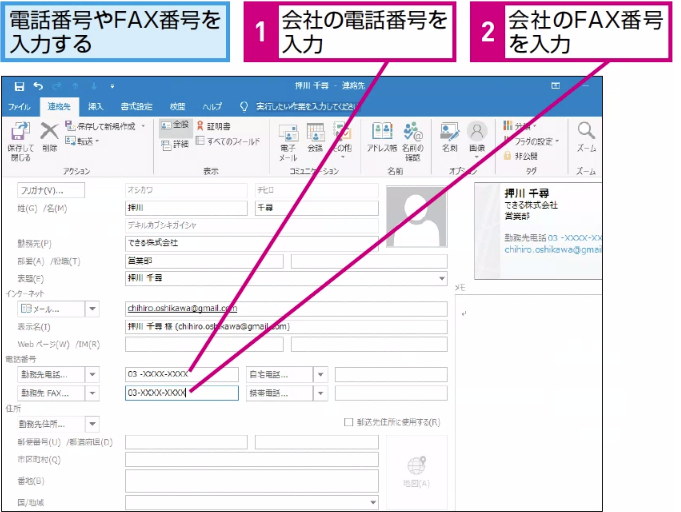Screen dimensions: 681x512
Task: Open the フラグの設定 menu
Action: pos(532,141)
